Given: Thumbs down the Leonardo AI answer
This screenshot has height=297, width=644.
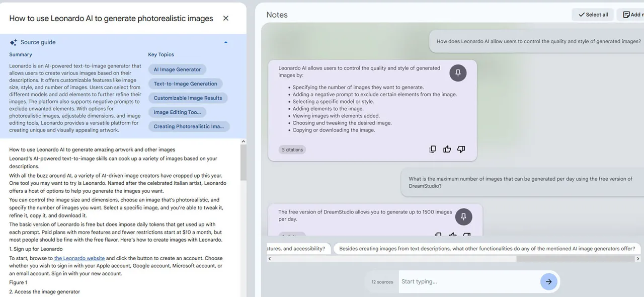Looking at the screenshot, I should point(461,149).
